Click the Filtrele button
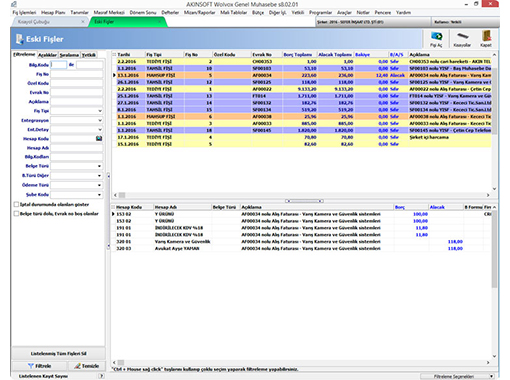The image size is (510, 380). click(39, 366)
